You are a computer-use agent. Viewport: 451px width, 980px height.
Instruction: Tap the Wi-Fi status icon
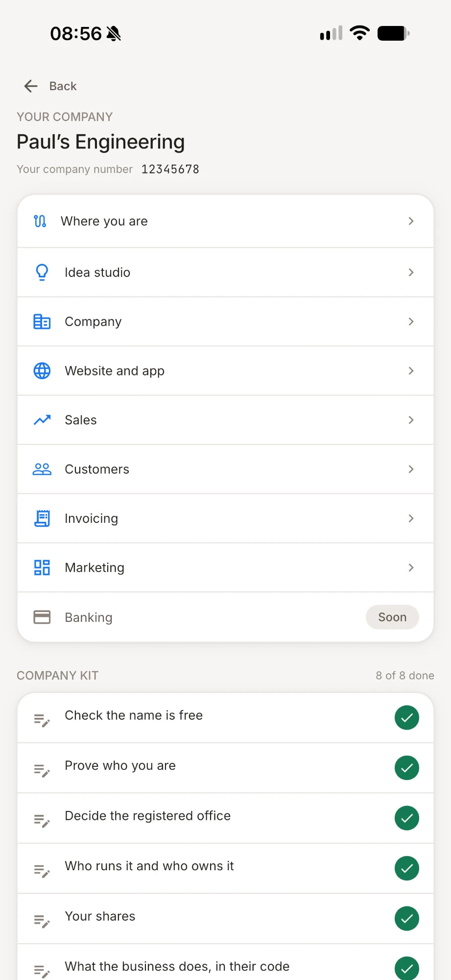[360, 33]
